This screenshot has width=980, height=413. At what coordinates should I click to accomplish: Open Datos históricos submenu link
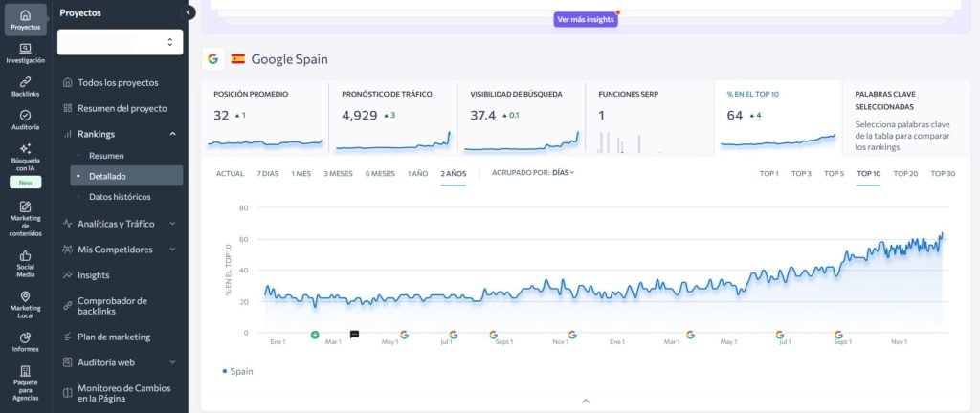coord(120,197)
